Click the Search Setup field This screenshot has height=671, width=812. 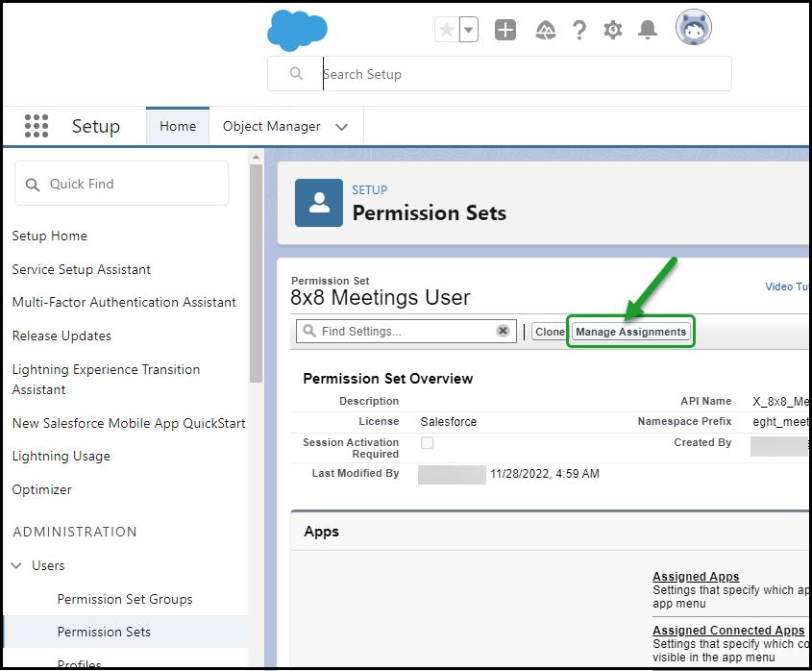pos(500,74)
